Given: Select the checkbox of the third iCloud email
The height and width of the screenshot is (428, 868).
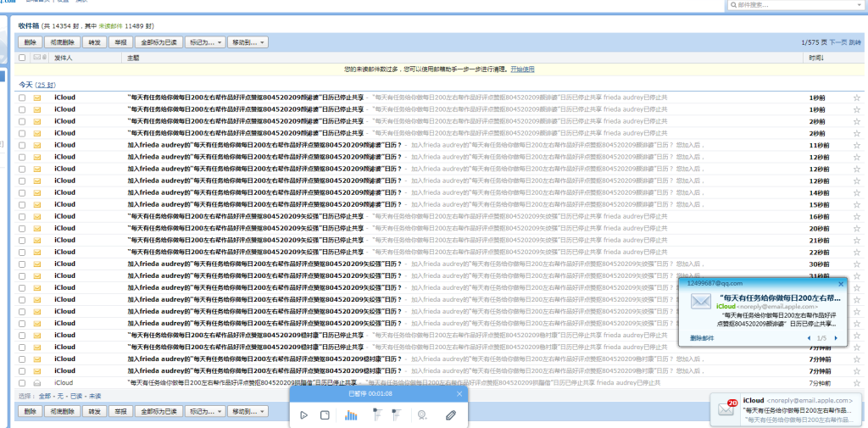Looking at the screenshot, I should 22,121.
